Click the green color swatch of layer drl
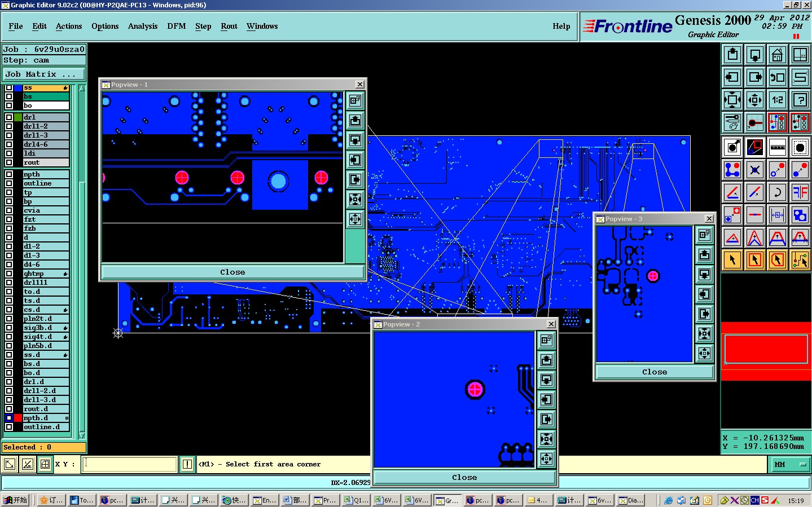 pyautogui.click(x=18, y=117)
